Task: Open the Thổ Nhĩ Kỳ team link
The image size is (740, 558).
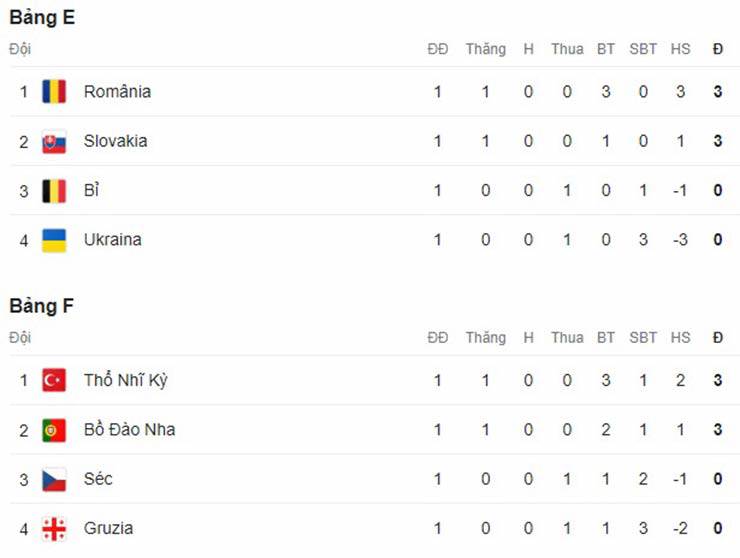Action: click(125, 381)
